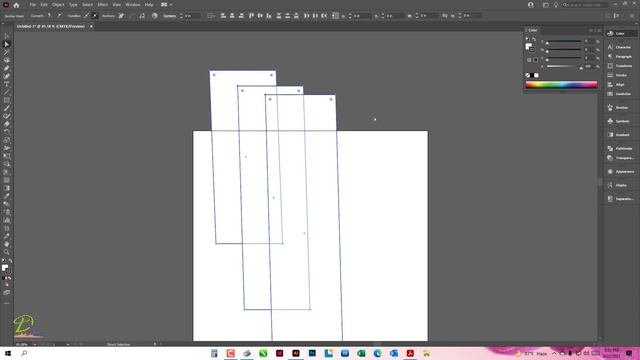The height and width of the screenshot is (360, 640).
Task: Select the Direct Selection tool
Action: point(7,44)
